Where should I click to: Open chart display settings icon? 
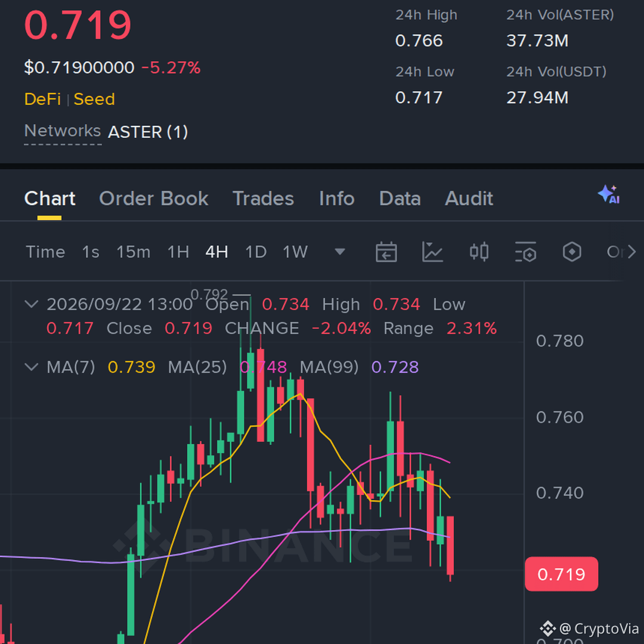[526, 252]
